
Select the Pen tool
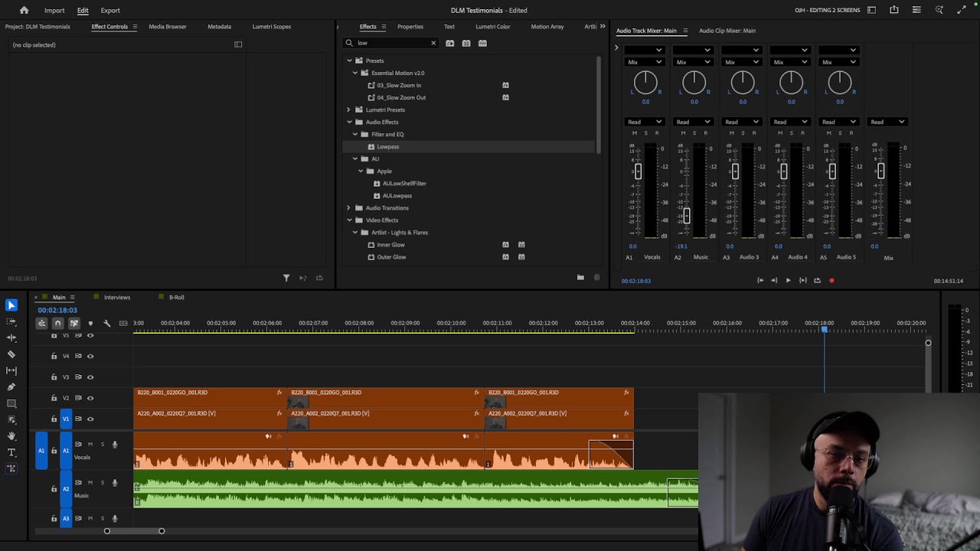pyautogui.click(x=11, y=387)
